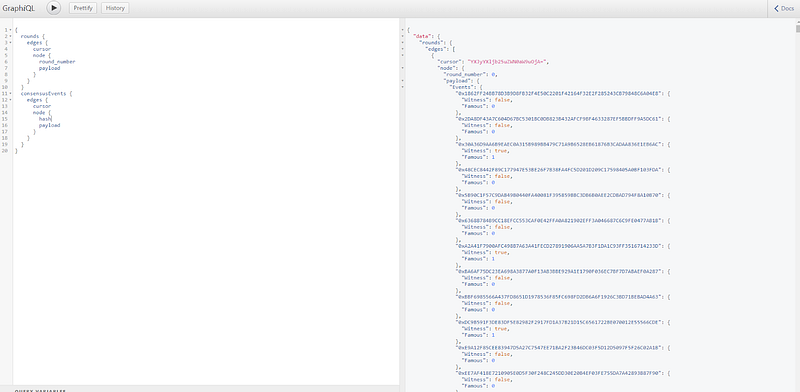Open the History panel
800x392 pixels.
[x=115, y=8]
